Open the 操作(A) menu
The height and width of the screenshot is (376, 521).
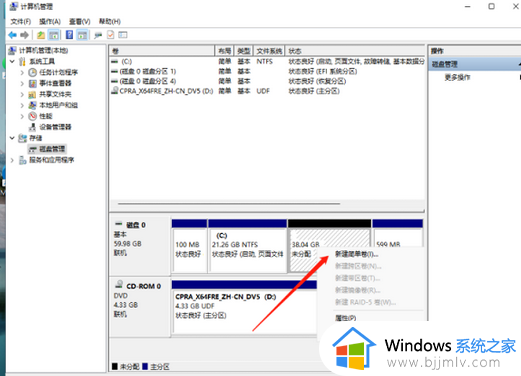pos(50,22)
